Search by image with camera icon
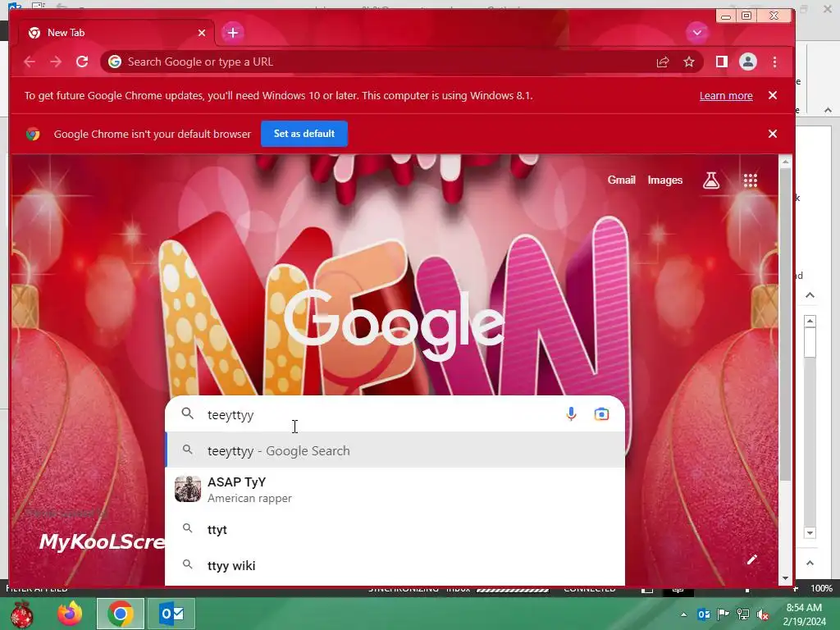The image size is (840, 630). coord(601,414)
